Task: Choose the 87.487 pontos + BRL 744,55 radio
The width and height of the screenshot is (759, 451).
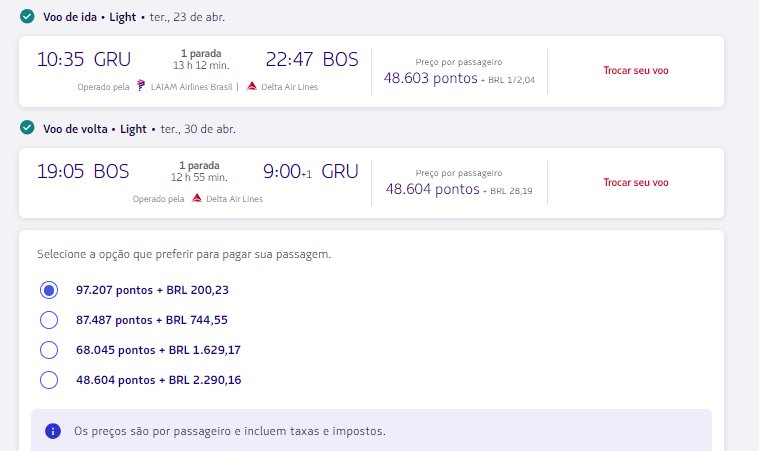Action: [x=49, y=320]
